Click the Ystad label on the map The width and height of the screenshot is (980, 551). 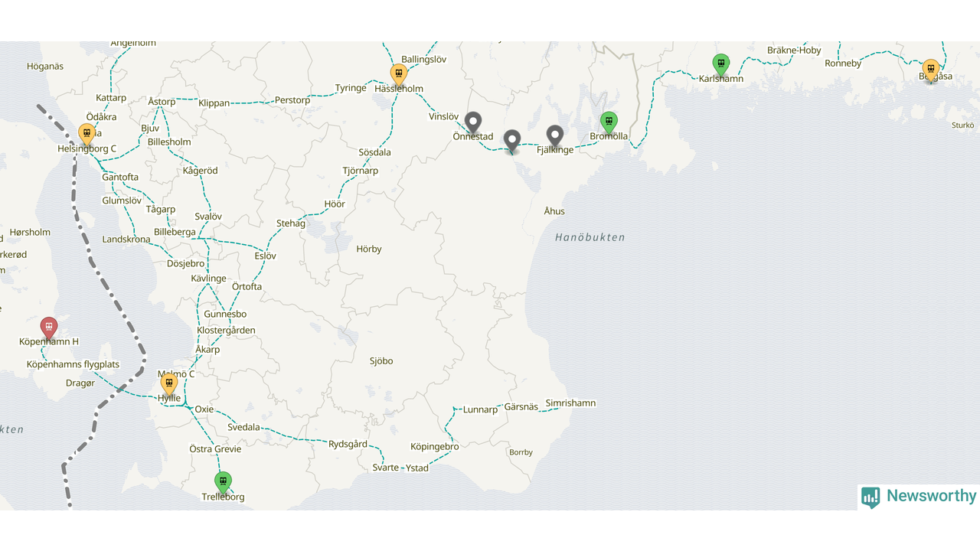click(x=417, y=468)
